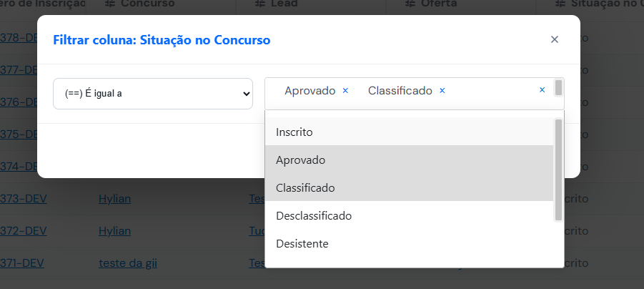Close the Filtrar coluna dialog
Screen dimensions: 644x289
pos(555,39)
